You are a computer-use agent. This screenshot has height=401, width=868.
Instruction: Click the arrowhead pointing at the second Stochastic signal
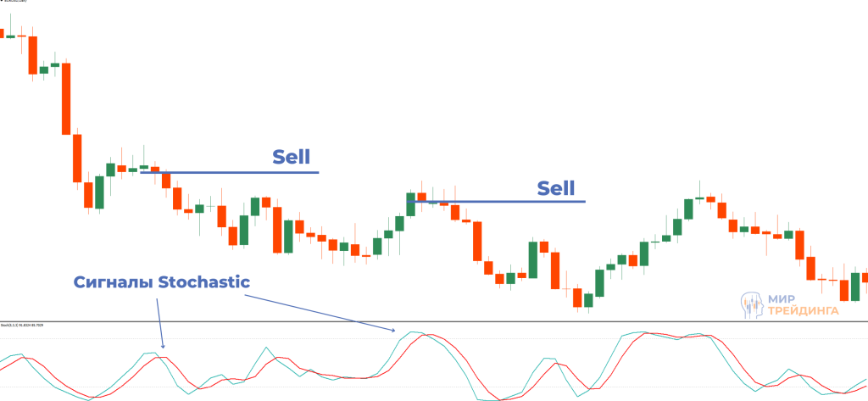tap(394, 330)
